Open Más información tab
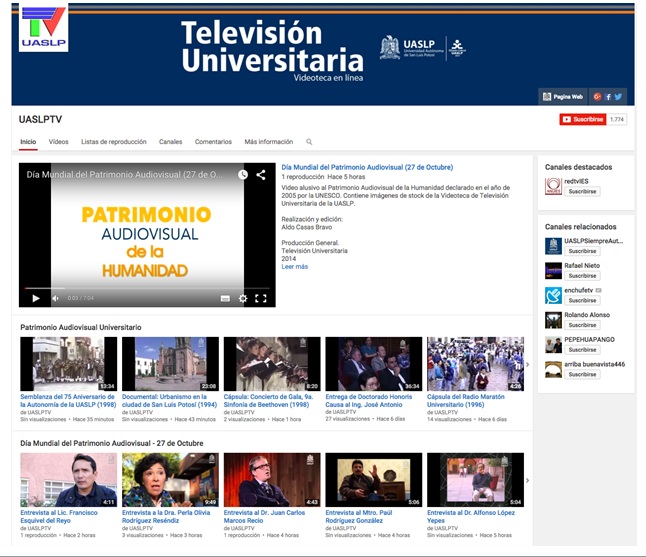646x557 pixels. pyautogui.click(x=269, y=142)
